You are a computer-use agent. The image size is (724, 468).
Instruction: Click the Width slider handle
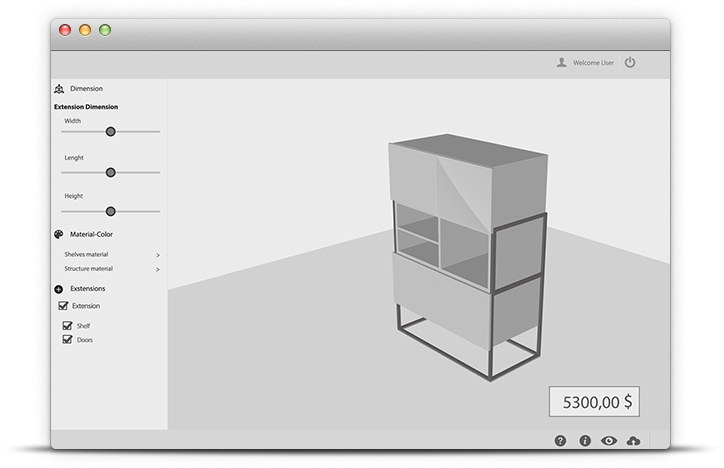(110, 132)
